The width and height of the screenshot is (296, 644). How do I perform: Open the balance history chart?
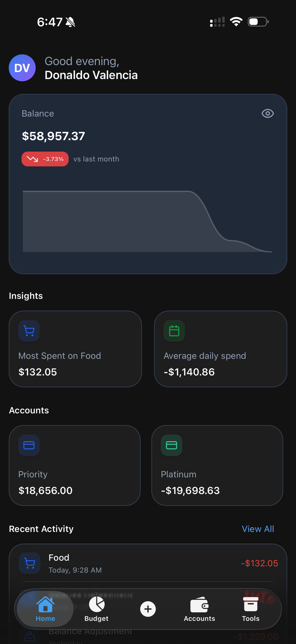click(147, 221)
